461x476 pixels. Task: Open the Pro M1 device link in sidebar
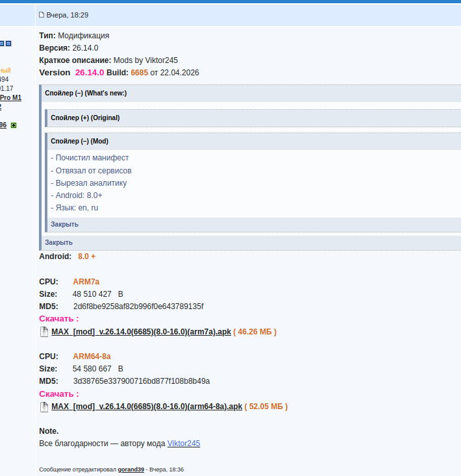[x=10, y=98]
